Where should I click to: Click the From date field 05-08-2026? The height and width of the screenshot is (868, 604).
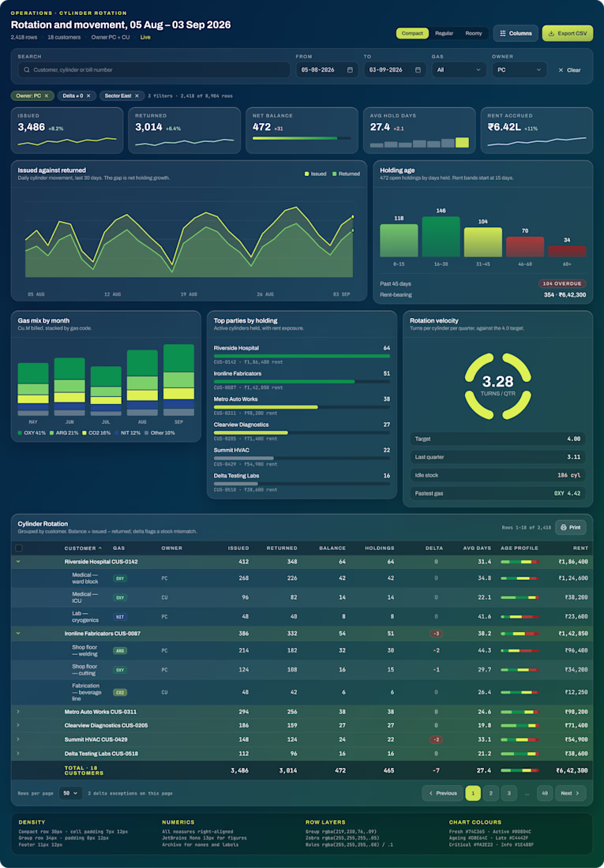[327, 69]
